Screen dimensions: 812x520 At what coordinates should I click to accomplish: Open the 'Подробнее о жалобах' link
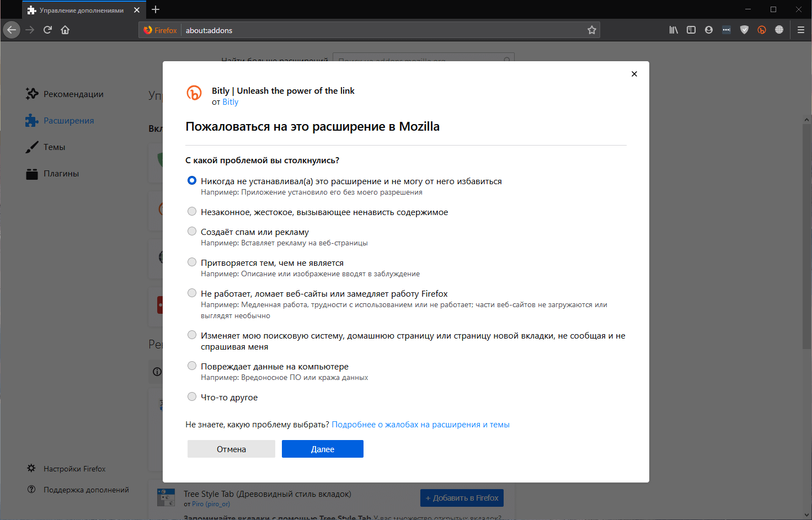(x=421, y=424)
